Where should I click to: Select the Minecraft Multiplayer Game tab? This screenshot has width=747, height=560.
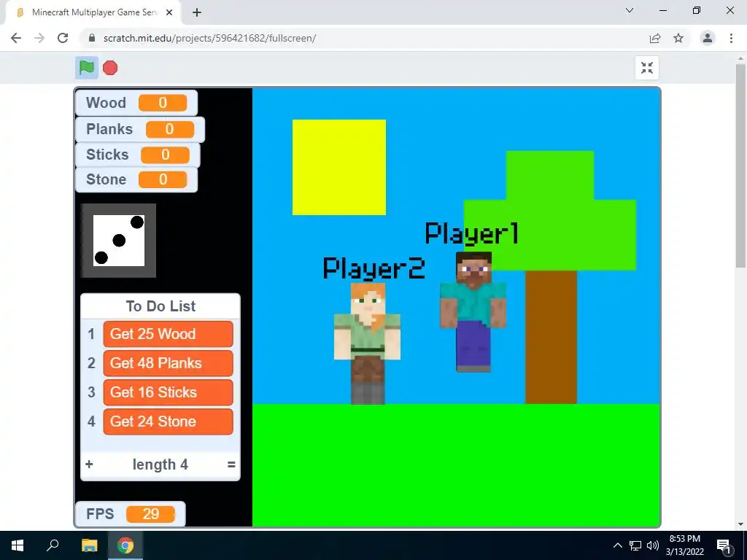click(93, 12)
